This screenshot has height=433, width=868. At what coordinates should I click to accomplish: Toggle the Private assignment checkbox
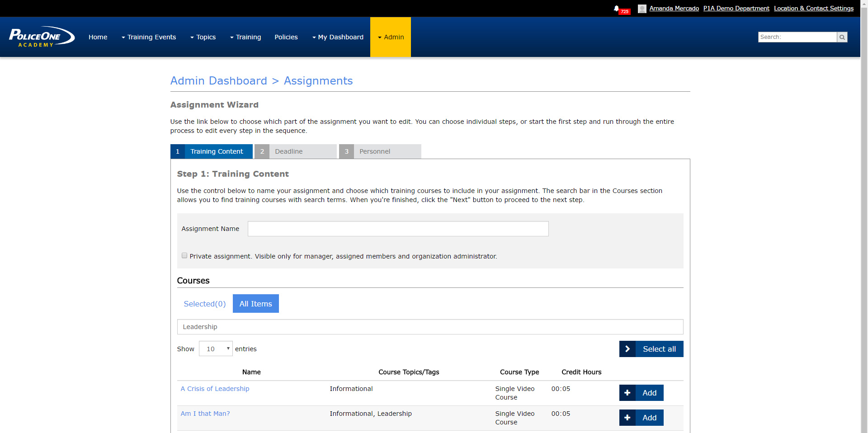(x=184, y=255)
